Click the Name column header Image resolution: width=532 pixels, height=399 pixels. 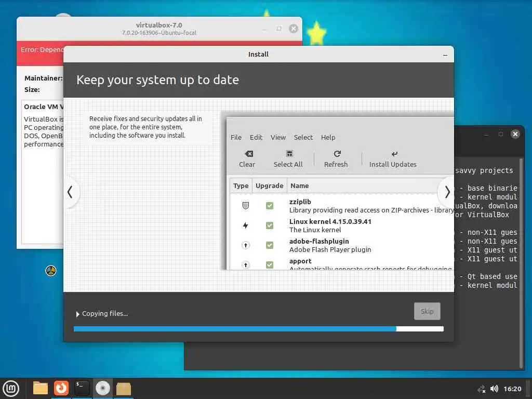(x=300, y=186)
